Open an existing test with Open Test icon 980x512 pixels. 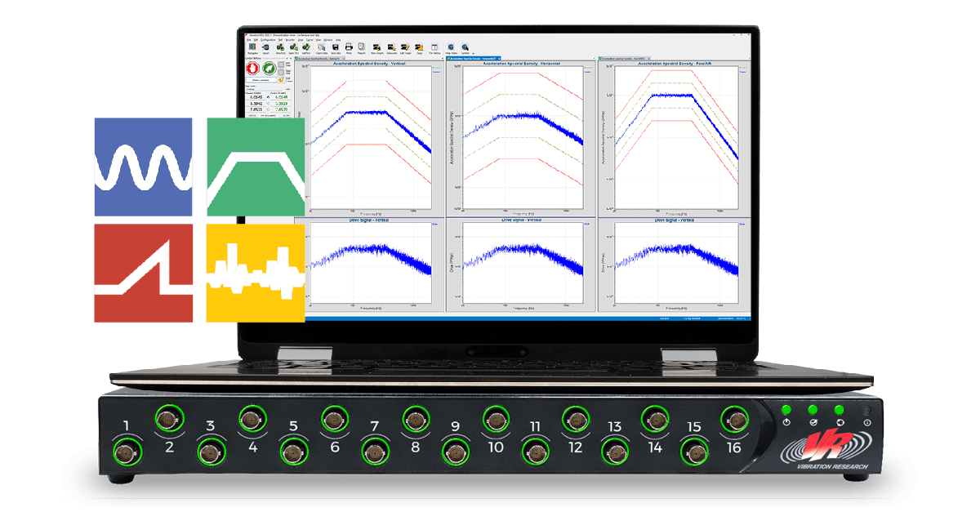(x=294, y=46)
